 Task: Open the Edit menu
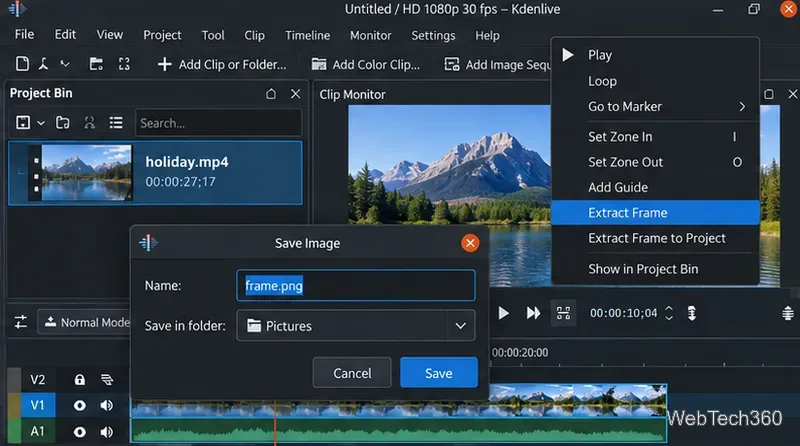65,35
